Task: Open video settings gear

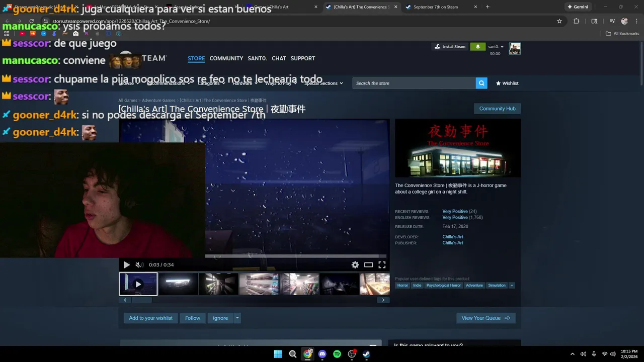Action: point(355,265)
